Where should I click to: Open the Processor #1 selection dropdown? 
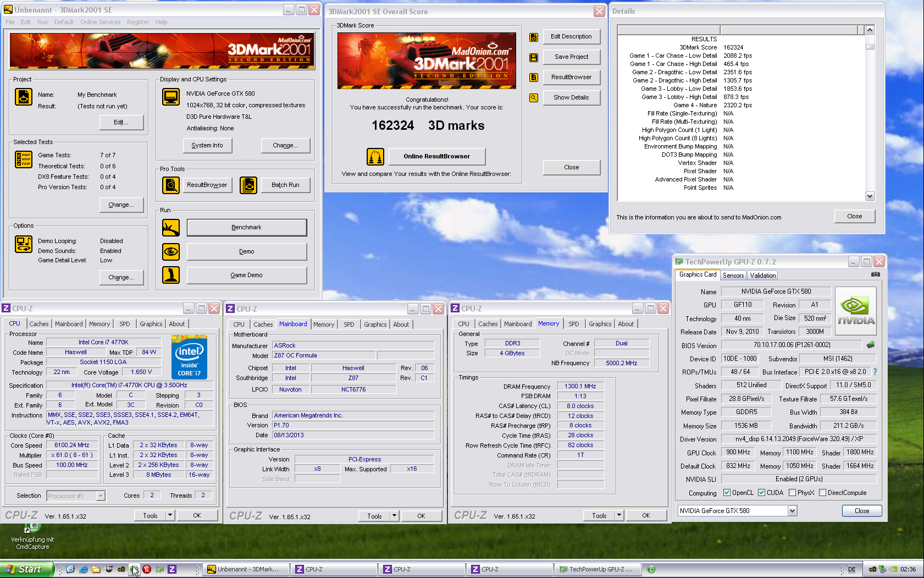click(x=100, y=496)
